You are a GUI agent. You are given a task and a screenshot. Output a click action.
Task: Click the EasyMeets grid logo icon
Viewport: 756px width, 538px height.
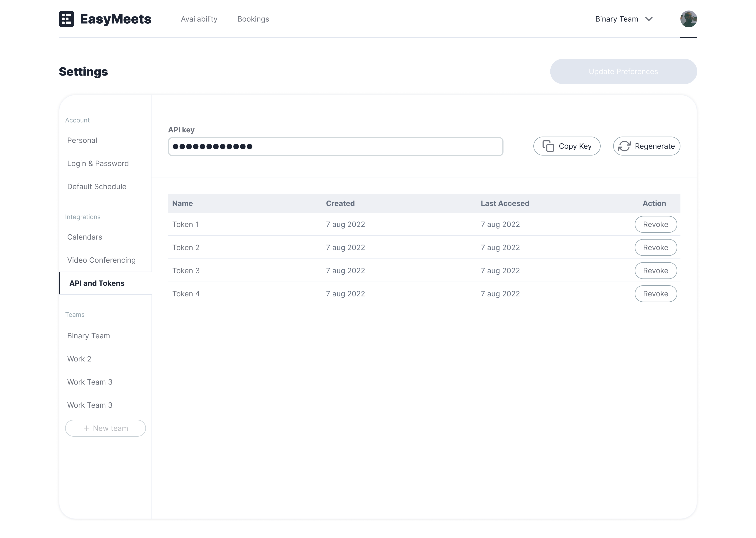pos(66,19)
